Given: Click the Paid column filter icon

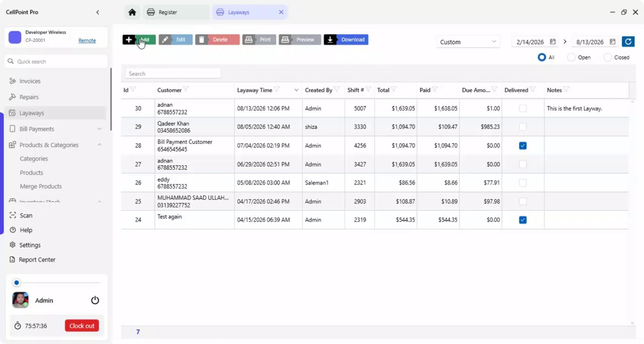Looking at the screenshot, I should click(435, 89).
